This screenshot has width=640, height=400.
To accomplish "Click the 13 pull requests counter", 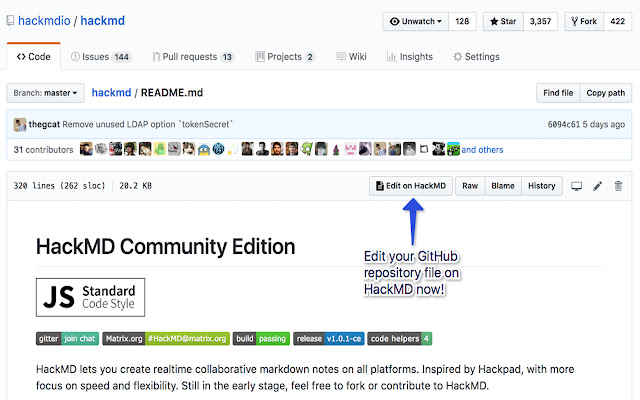I will 227,57.
